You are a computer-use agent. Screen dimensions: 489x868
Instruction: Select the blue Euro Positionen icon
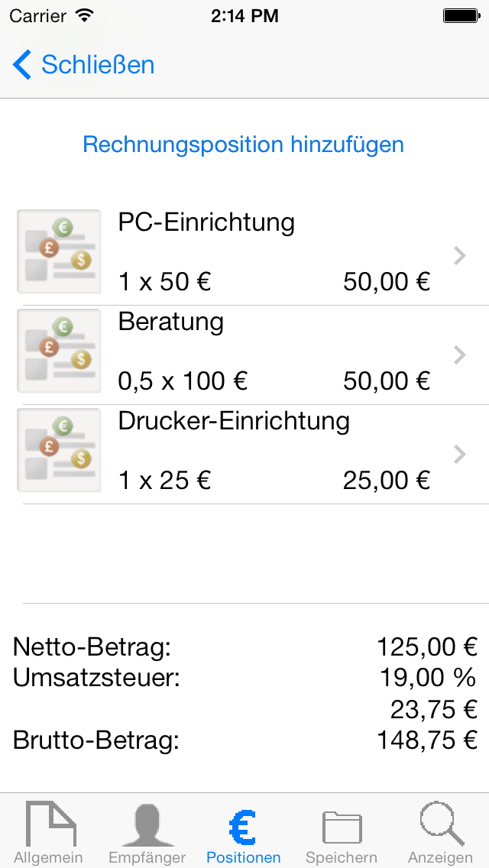pos(243,825)
